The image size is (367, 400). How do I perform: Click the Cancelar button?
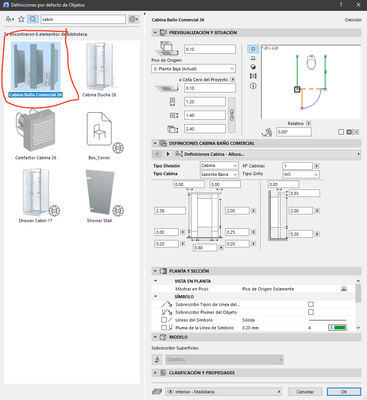click(305, 392)
